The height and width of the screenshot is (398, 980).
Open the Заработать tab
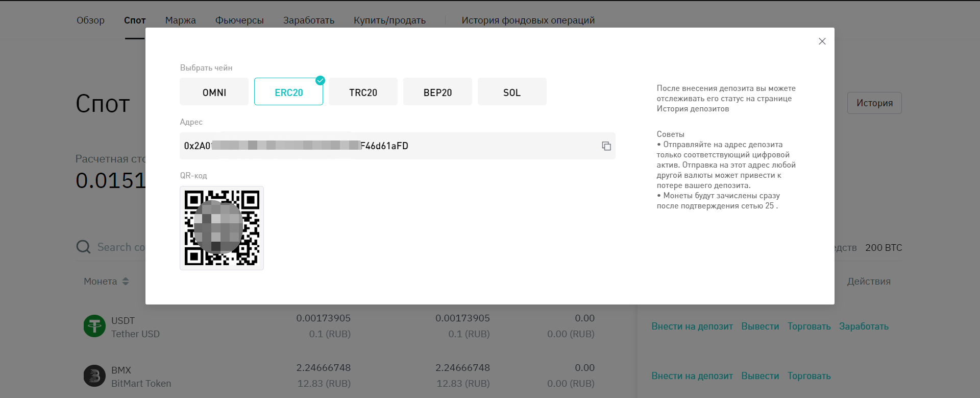click(309, 20)
